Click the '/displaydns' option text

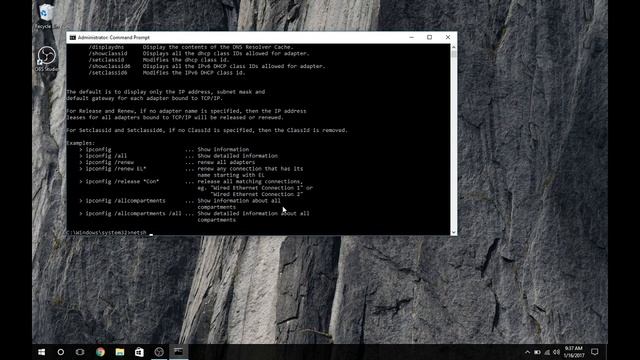pyautogui.click(x=106, y=47)
